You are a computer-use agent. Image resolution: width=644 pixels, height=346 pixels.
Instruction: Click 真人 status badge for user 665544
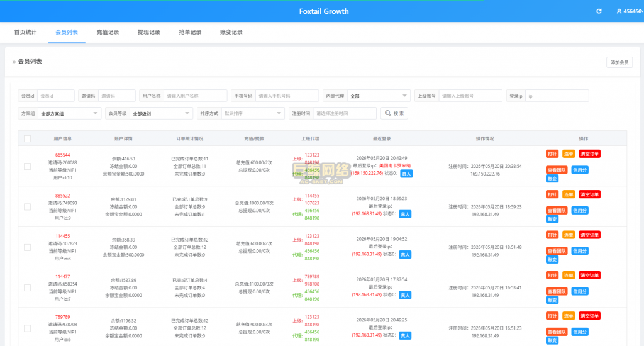406,174
